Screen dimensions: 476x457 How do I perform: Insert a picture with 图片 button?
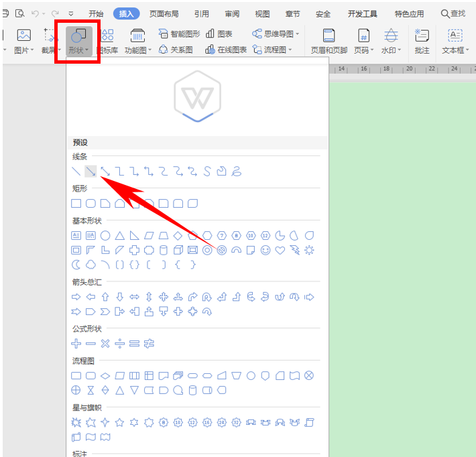[x=23, y=42]
